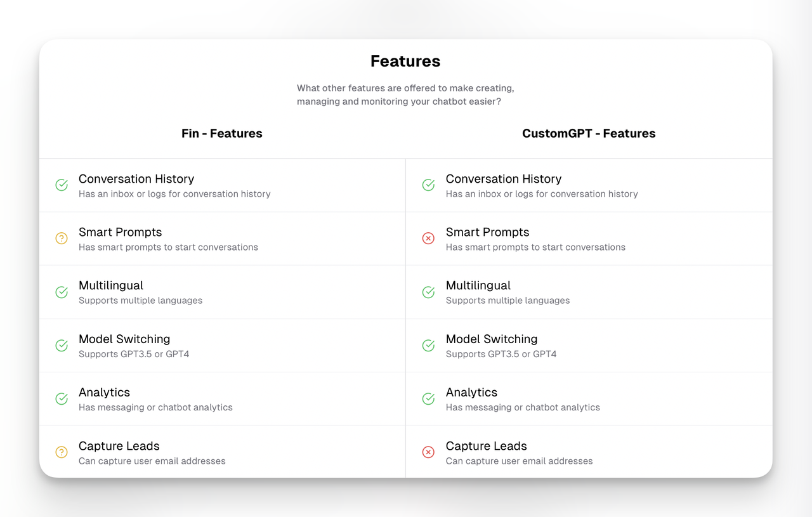This screenshot has height=517, width=812.
Task: Click the text 'Supports multiple languages' under Fin
Action: point(141,301)
